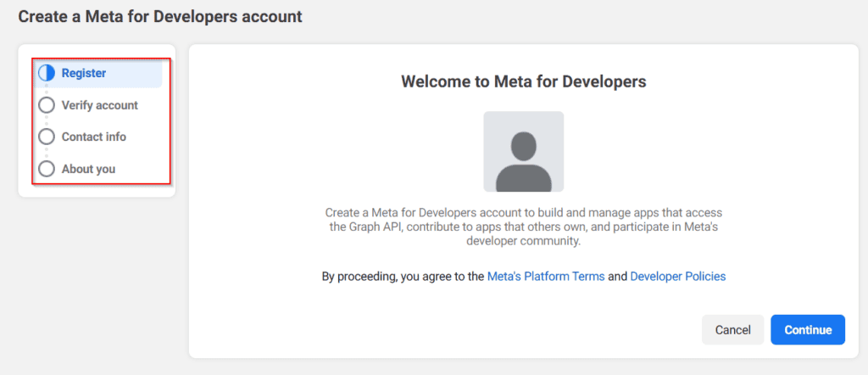Click the Continue button
This screenshot has height=375, width=868.
[x=808, y=329]
